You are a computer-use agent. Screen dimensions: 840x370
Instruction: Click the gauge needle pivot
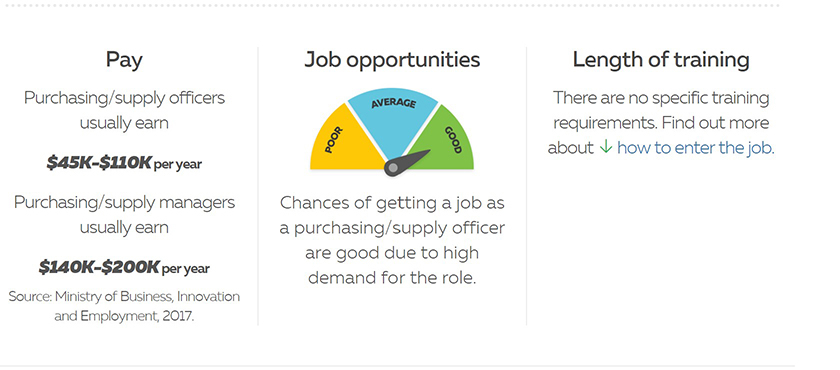(393, 168)
